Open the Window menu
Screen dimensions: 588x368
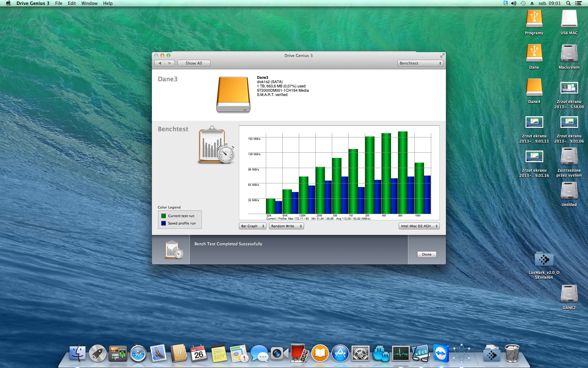[x=89, y=3]
